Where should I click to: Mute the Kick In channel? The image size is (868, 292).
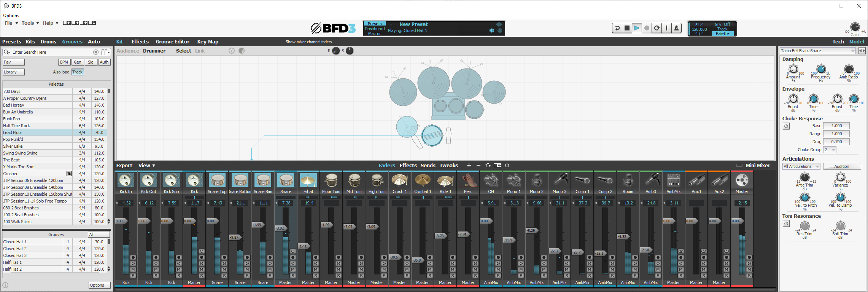point(133,270)
